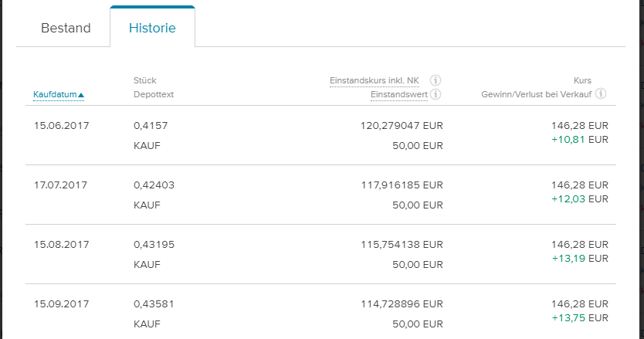The height and width of the screenshot is (339, 644).
Task: Click the Kaufdatum sort arrow
Action: click(x=81, y=95)
